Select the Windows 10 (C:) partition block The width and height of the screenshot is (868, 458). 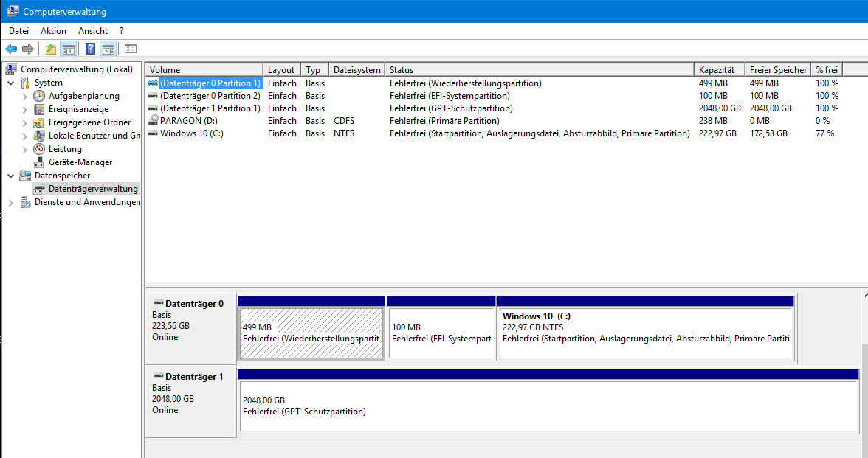tap(645, 333)
